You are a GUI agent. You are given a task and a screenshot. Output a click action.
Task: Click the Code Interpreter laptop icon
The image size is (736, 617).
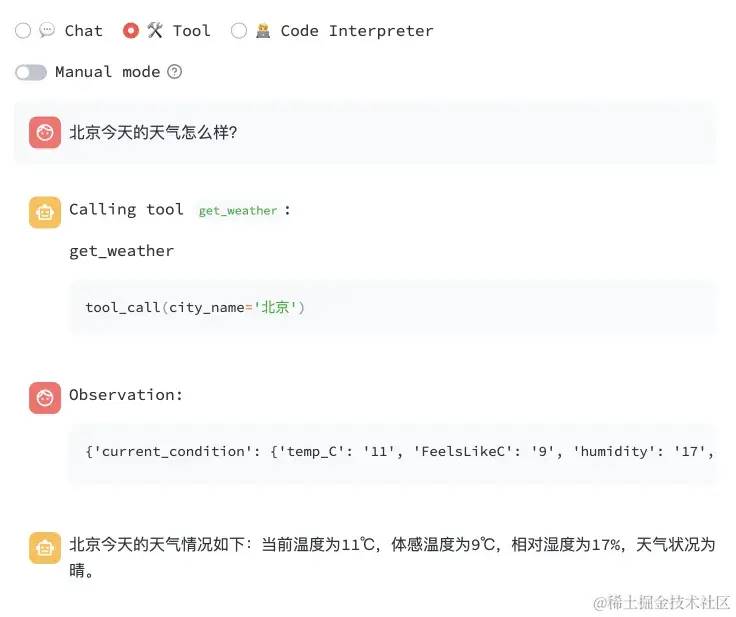pos(263,31)
